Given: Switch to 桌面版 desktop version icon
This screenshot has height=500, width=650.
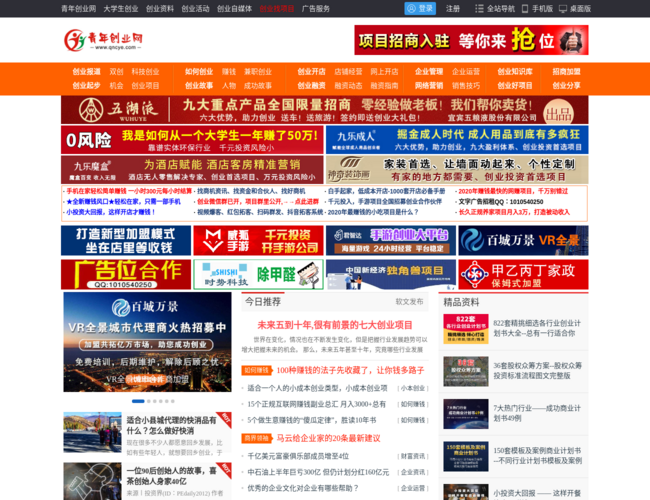Looking at the screenshot, I should pyautogui.click(x=563, y=8).
